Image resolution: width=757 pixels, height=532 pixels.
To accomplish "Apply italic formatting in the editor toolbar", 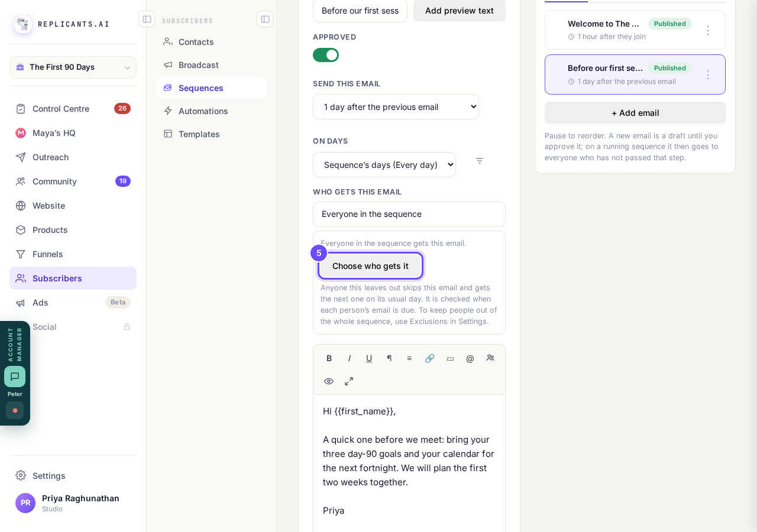I will 350,358.
